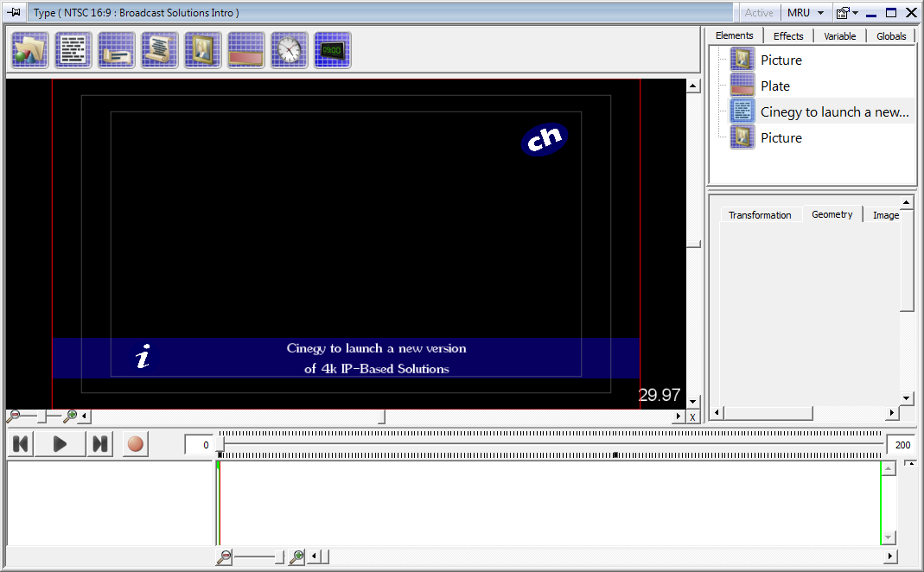Click the text element icon in Elements list
The image size is (924, 572).
point(742,111)
